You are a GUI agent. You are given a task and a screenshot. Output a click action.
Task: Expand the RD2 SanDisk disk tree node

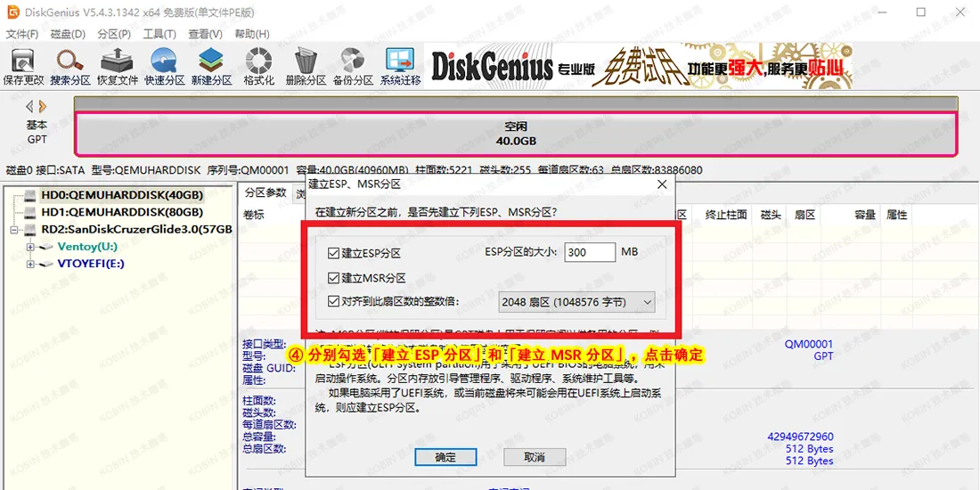tap(15, 230)
